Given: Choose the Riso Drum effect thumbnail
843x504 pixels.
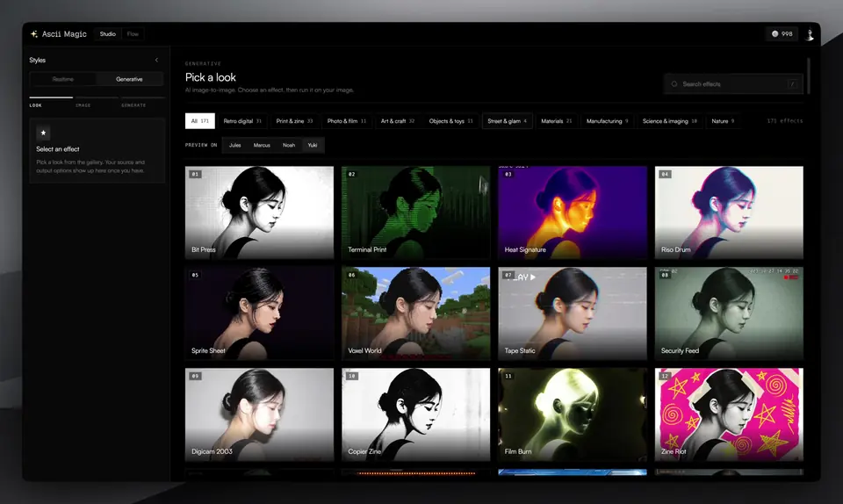Looking at the screenshot, I should 729,212.
